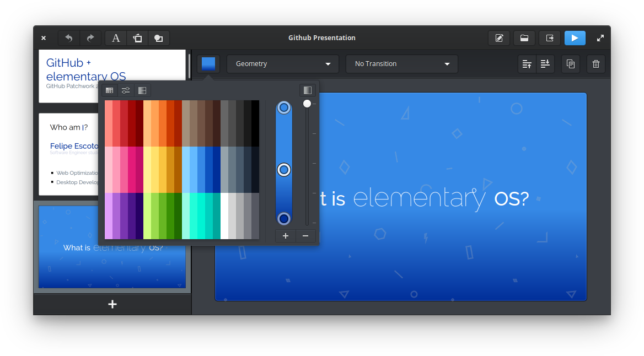Delete the current slide with trash icon
This screenshot has height=356, width=644.
point(596,64)
